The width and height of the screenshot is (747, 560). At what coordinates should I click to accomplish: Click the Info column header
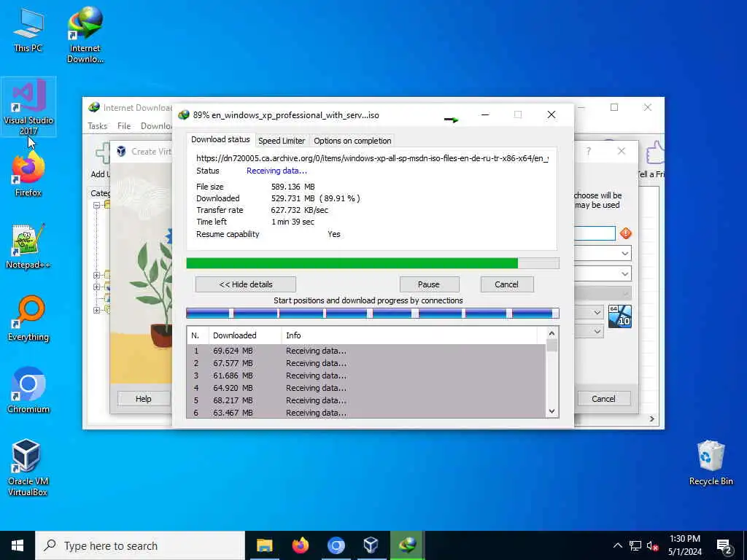pyautogui.click(x=409, y=335)
